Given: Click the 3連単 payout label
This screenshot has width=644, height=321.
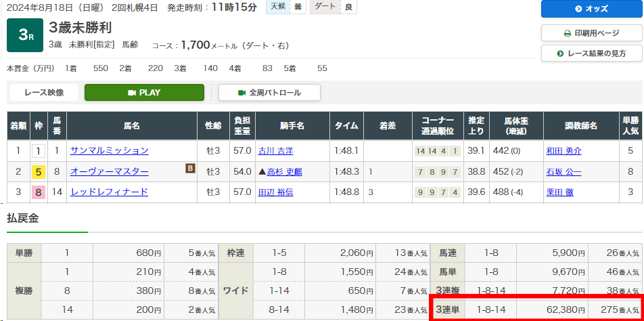Looking at the screenshot, I should click(447, 309).
